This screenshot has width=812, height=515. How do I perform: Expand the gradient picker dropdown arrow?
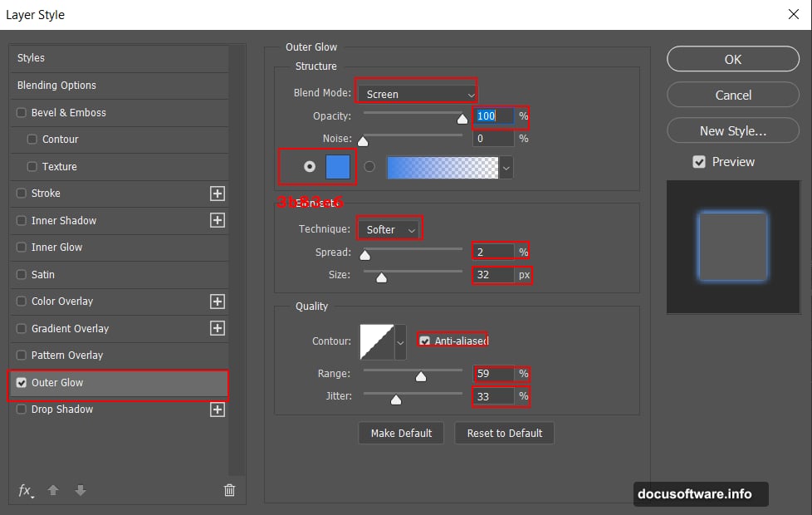click(505, 166)
